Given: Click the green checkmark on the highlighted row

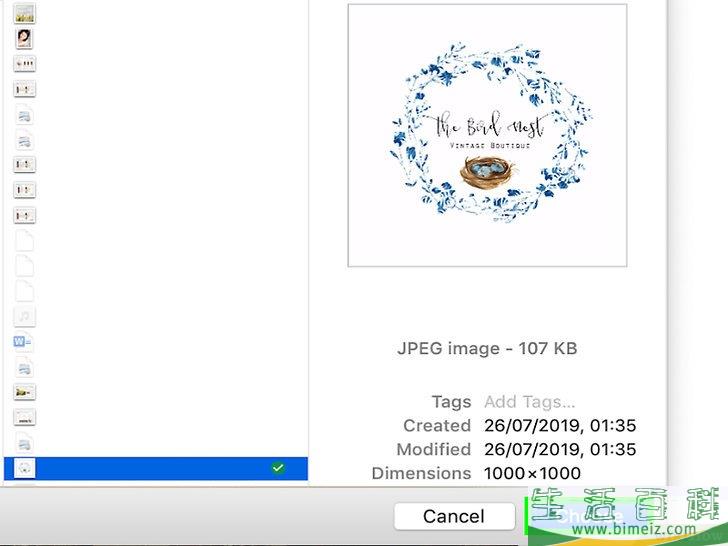Looking at the screenshot, I should [278, 468].
